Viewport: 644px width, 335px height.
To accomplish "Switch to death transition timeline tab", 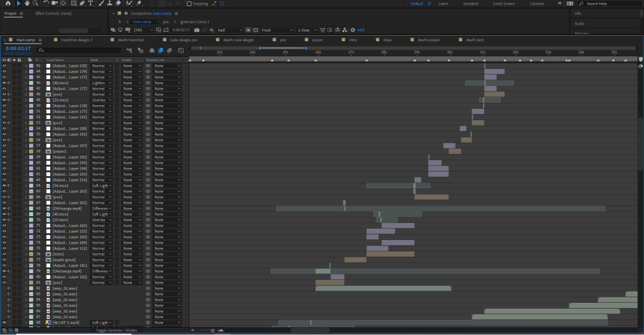I will point(131,40).
